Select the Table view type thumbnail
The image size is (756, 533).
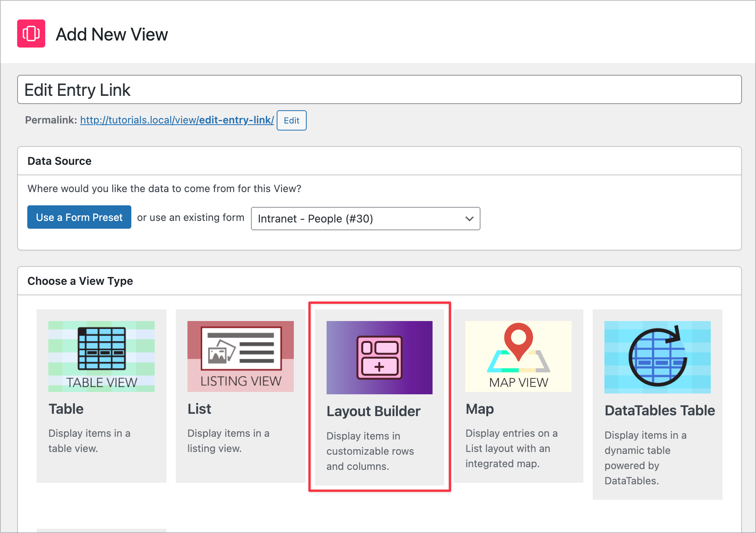click(101, 357)
